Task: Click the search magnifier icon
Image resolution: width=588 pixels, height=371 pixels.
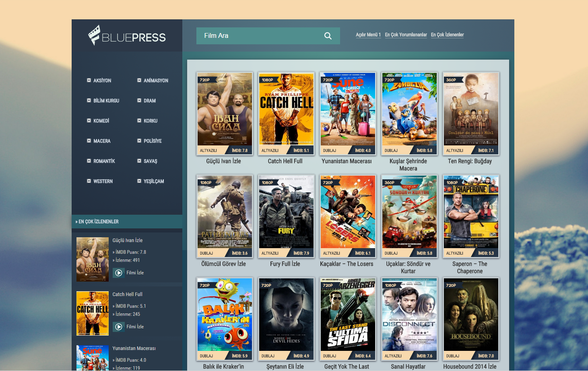Action: [x=328, y=36]
